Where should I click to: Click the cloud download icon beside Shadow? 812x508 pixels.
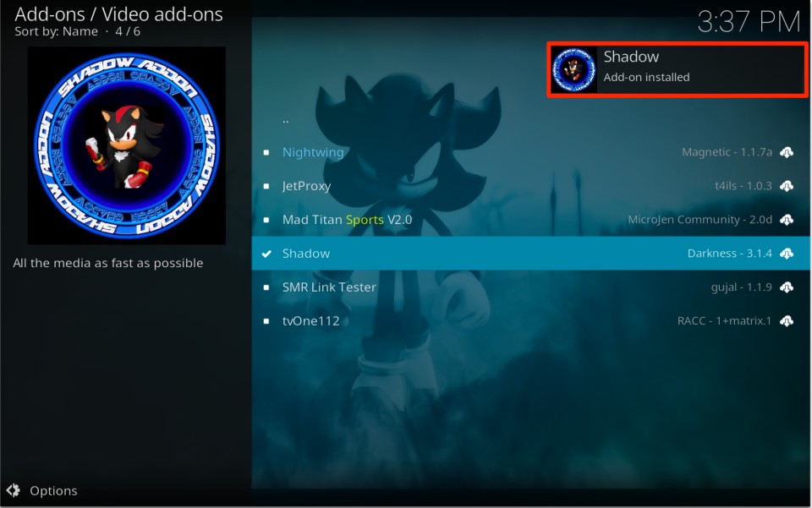tap(787, 253)
